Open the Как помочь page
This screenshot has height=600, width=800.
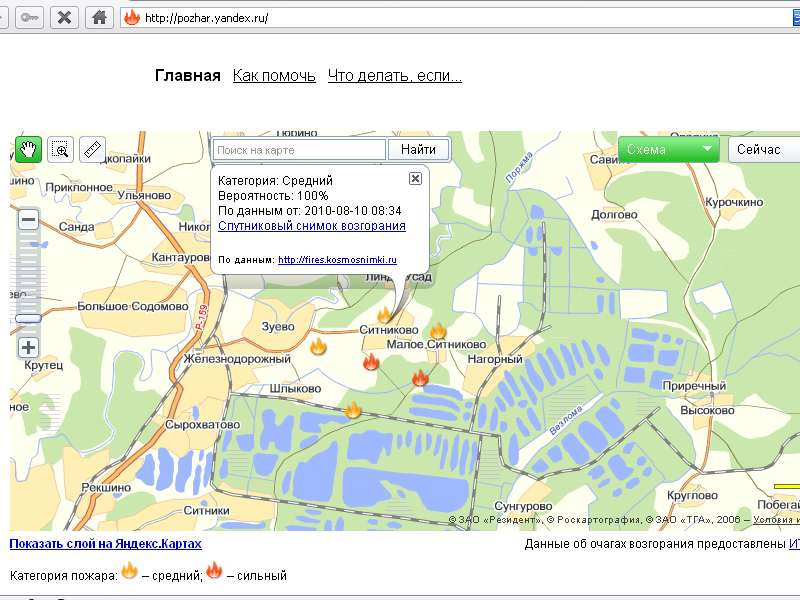coord(274,76)
